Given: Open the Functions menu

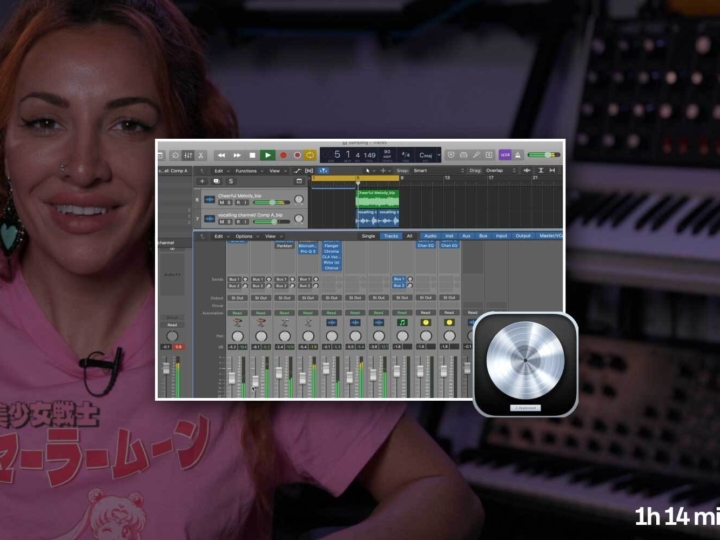Looking at the screenshot, I should [x=249, y=171].
